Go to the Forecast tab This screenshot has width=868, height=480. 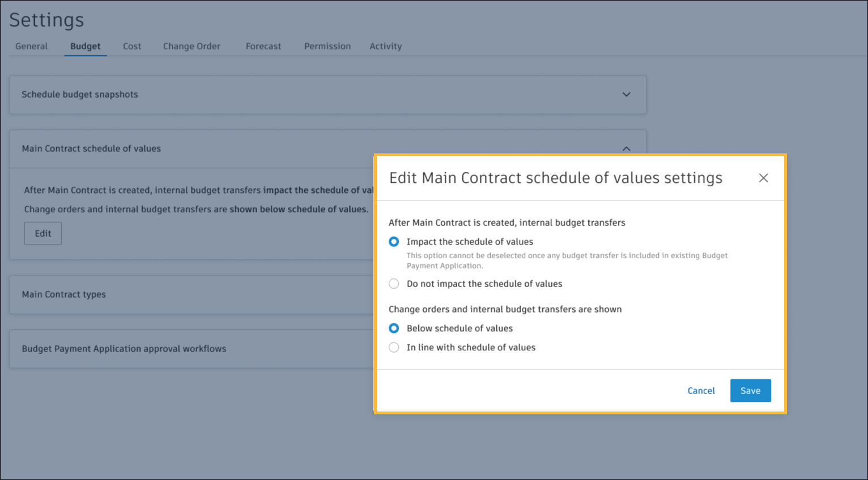point(263,46)
